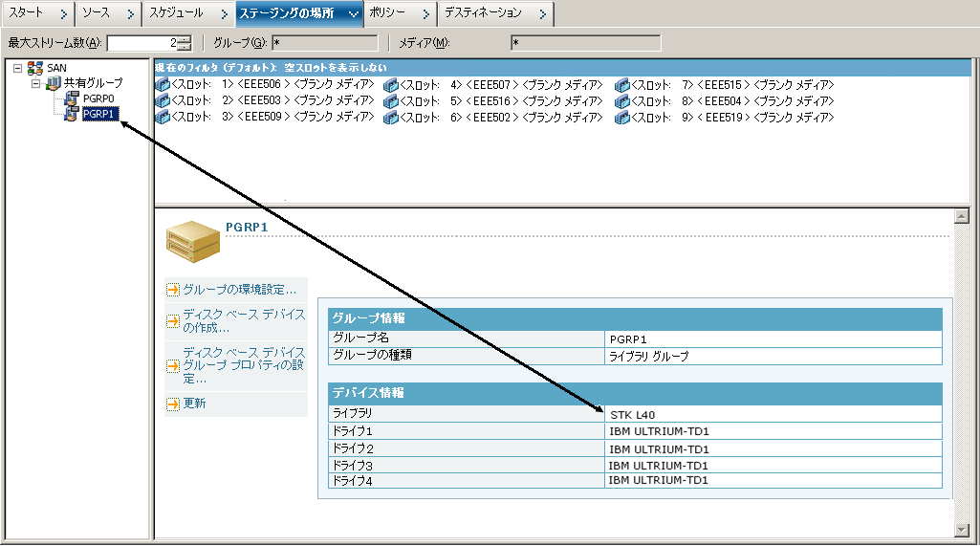Open the ステージングの場所 tab dropdown arrow

click(x=354, y=13)
